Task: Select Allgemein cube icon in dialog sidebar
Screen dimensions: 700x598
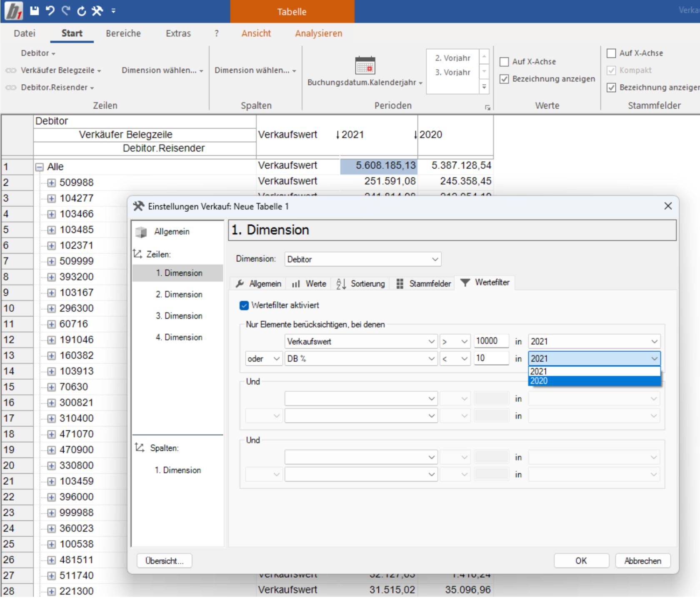Action: pos(141,232)
